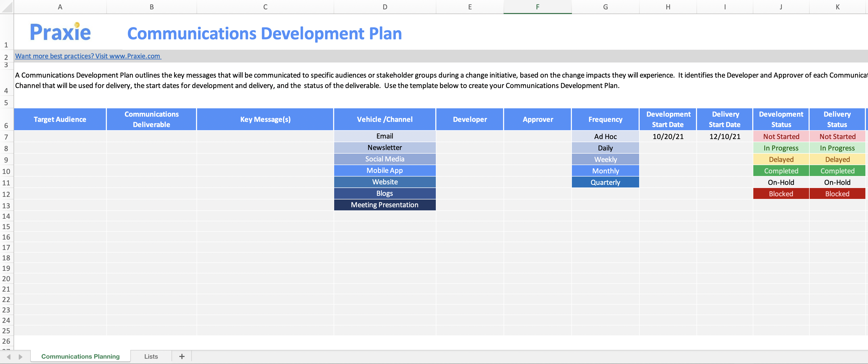Switch to the Lists sheet tab
Image resolution: width=868 pixels, height=364 pixels.
point(151,356)
